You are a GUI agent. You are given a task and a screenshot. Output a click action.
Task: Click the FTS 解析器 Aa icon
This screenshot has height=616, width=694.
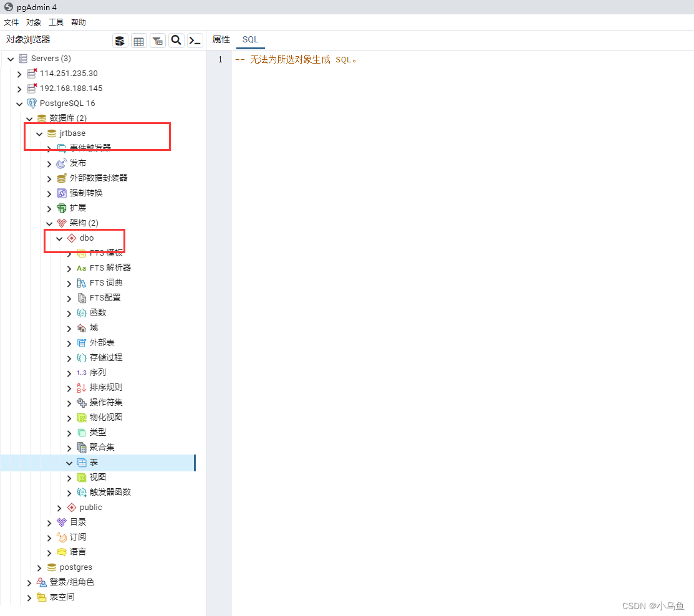click(82, 268)
